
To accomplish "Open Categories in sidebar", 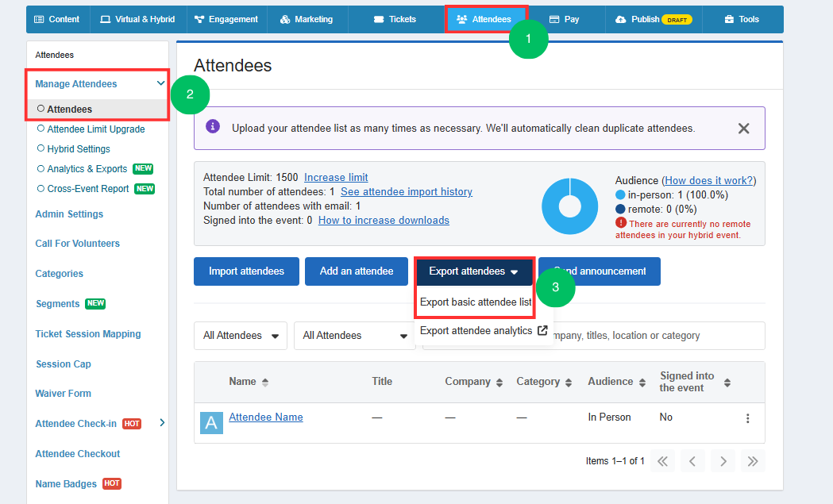I will point(59,274).
